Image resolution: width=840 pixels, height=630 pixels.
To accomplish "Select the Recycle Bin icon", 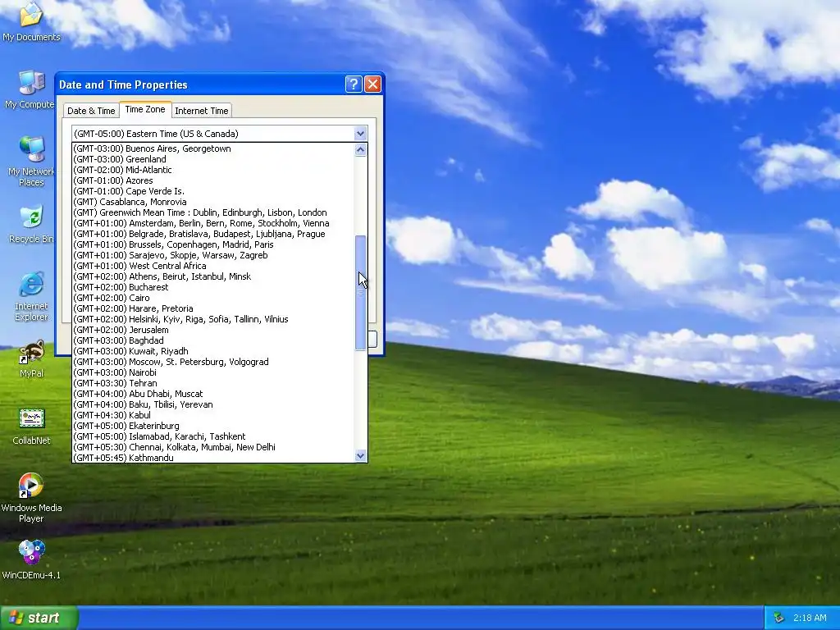I will click(31, 224).
